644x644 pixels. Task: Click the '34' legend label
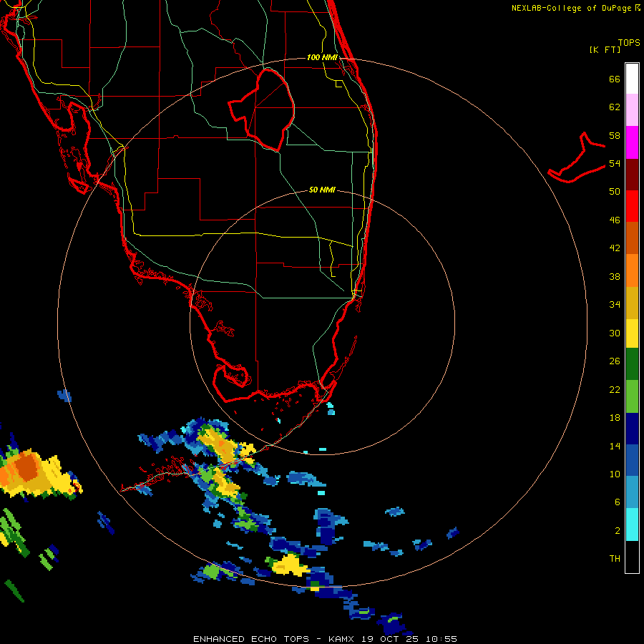615,304
